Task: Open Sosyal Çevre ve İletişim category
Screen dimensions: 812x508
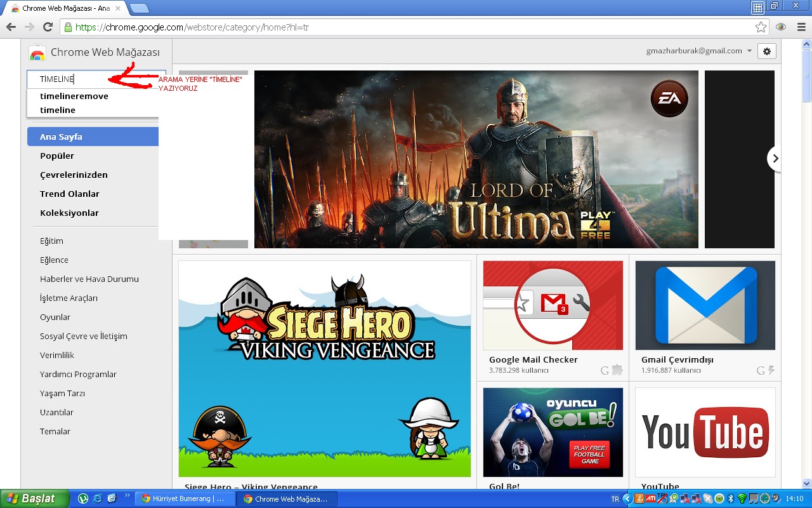Action: [x=84, y=336]
